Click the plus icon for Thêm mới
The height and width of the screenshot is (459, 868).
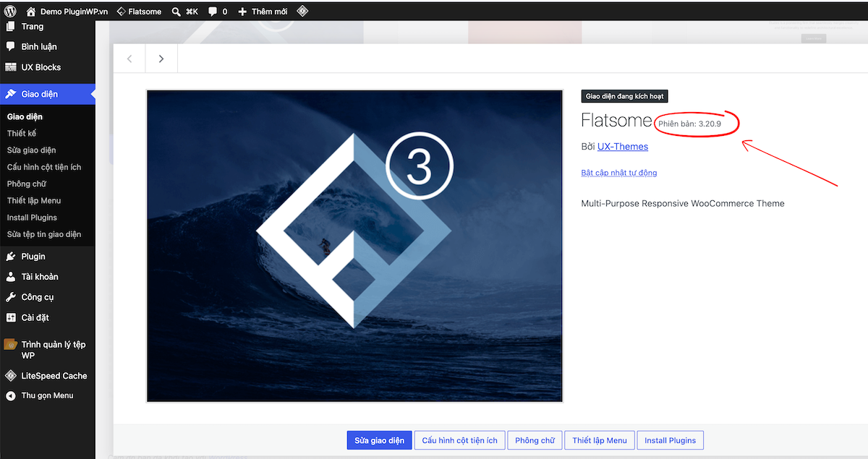coord(242,12)
